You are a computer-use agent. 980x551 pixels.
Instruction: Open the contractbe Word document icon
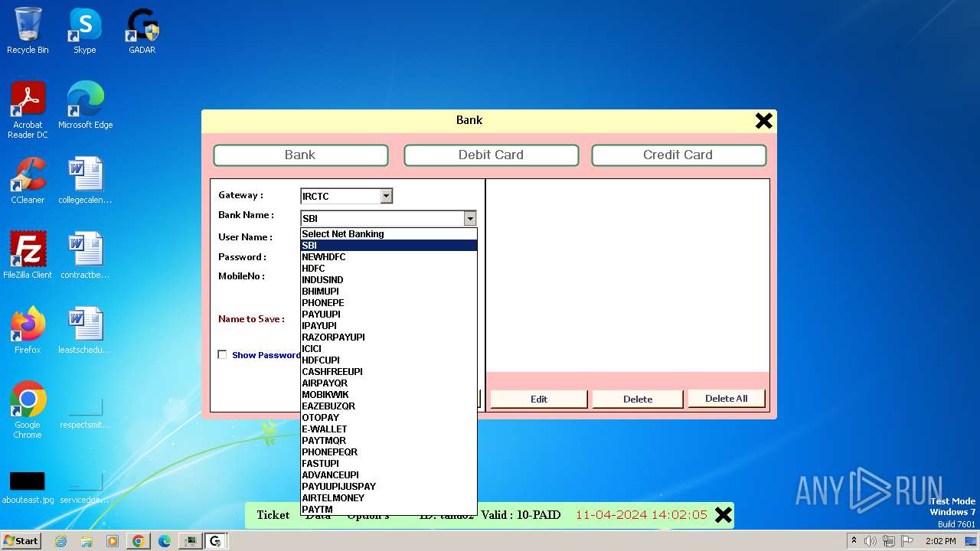[85, 256]
